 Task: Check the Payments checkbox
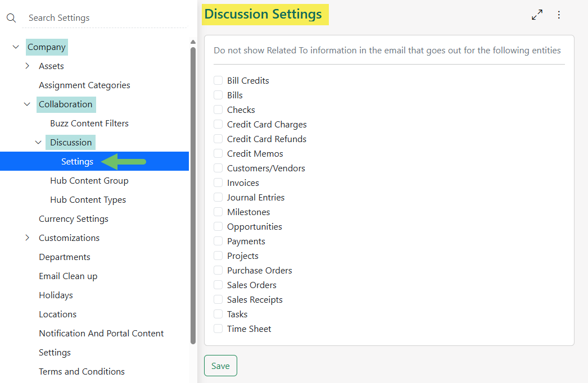pyautogui.click(x=218, y=241)
